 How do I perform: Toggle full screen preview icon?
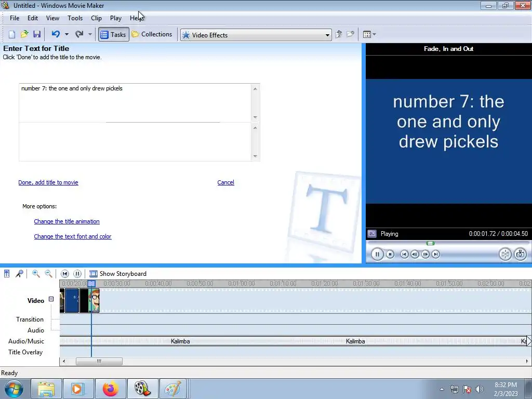(x=372, y=234)
